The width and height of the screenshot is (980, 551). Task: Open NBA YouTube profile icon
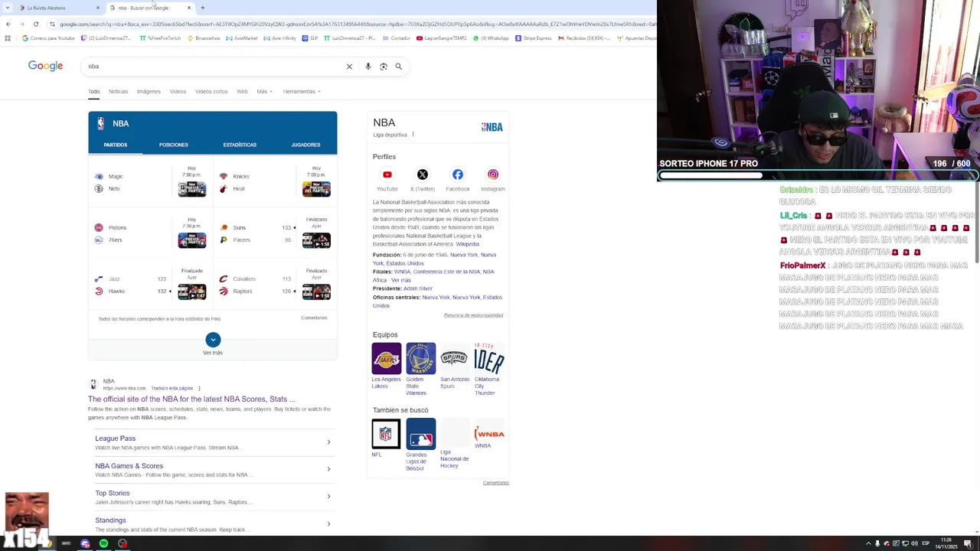click(x=387, y=174)
